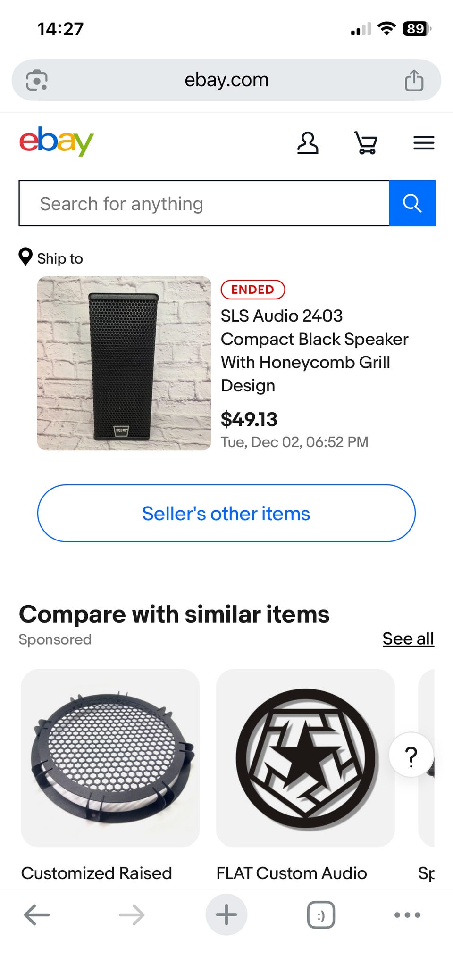The width and height of the screenshot is (453, 980).
Task: Go back with the browser back arrow
Action: [37, 915]
